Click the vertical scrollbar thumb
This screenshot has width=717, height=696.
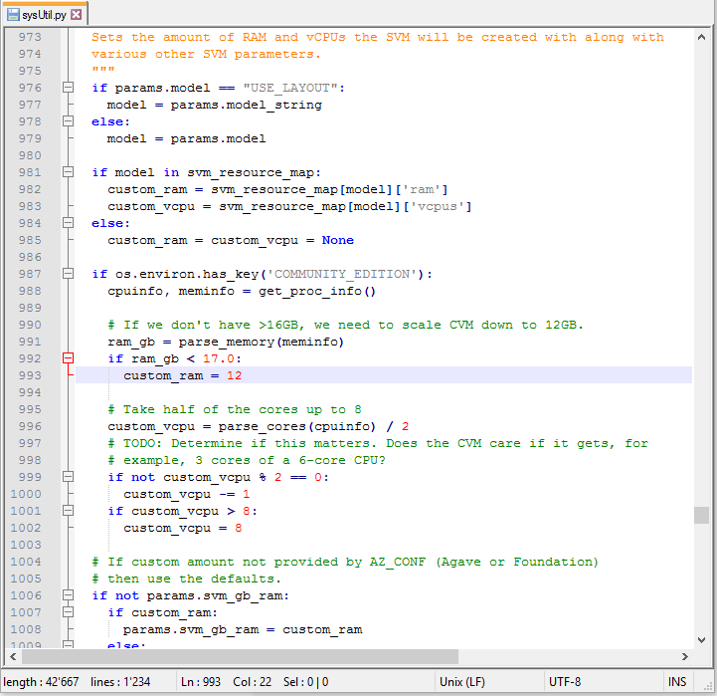tap(702, 514)
